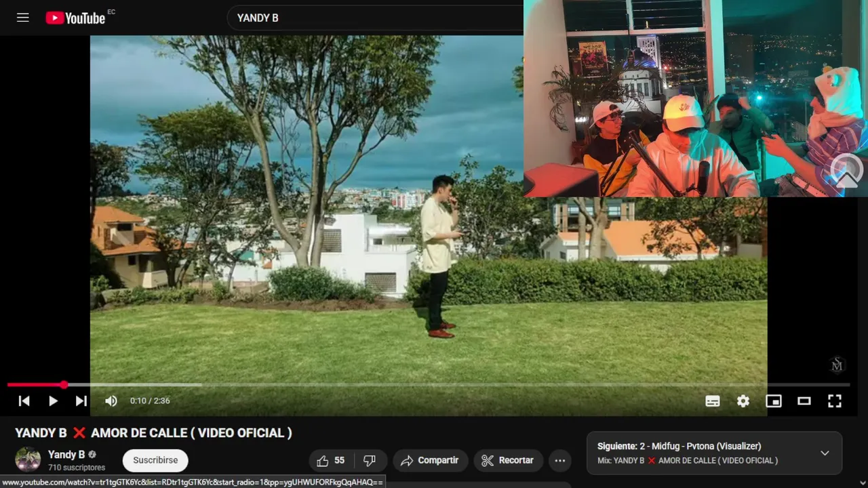The image size is (868, 488).
Task: Expand the Siguiente playlist panel chevron
Action: pos(825,453)
